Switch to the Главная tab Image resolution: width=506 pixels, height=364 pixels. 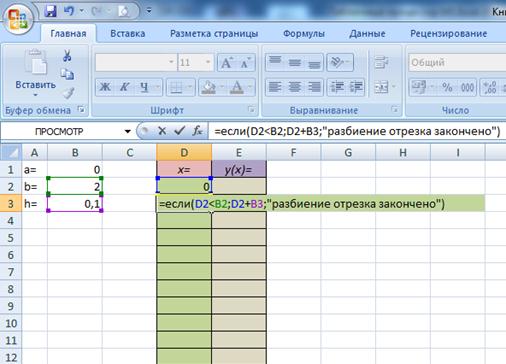[x=68, y=34]
